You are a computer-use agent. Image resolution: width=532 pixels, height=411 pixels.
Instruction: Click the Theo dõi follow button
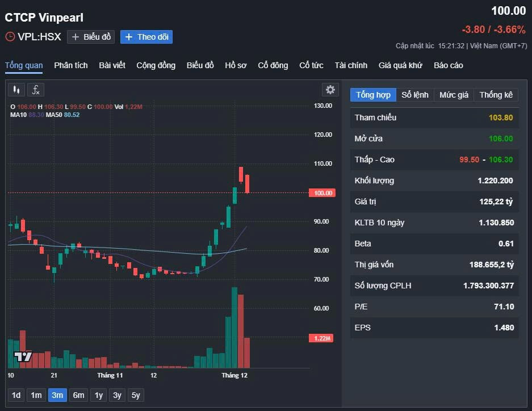[x=146, y=37]
